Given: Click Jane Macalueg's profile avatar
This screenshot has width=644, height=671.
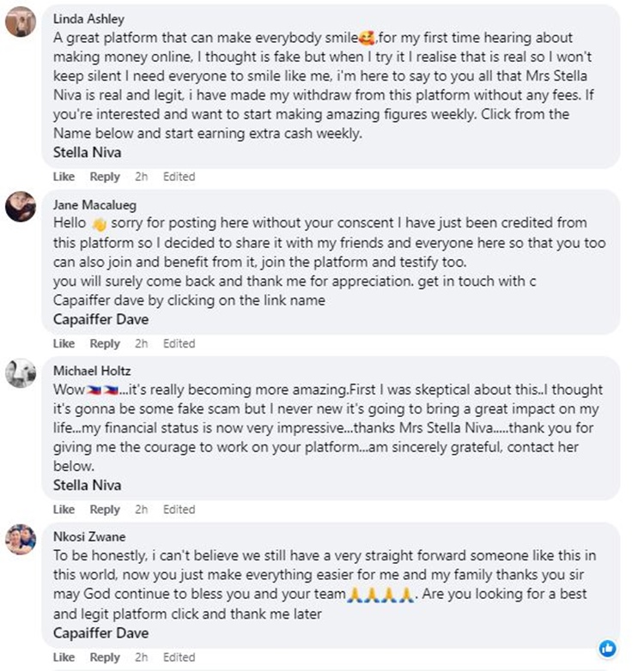Looking at the screenshot, I should pyautogui.click(x=21, y=207).
